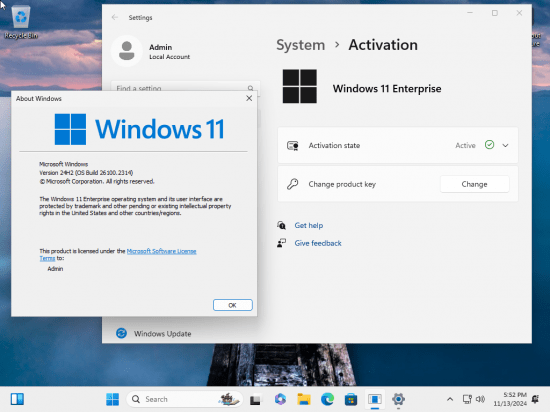Open the Microsoft Software License link
Image resolution: width=550 pixels, height=412 pixels.
click(x=161, y=251)
